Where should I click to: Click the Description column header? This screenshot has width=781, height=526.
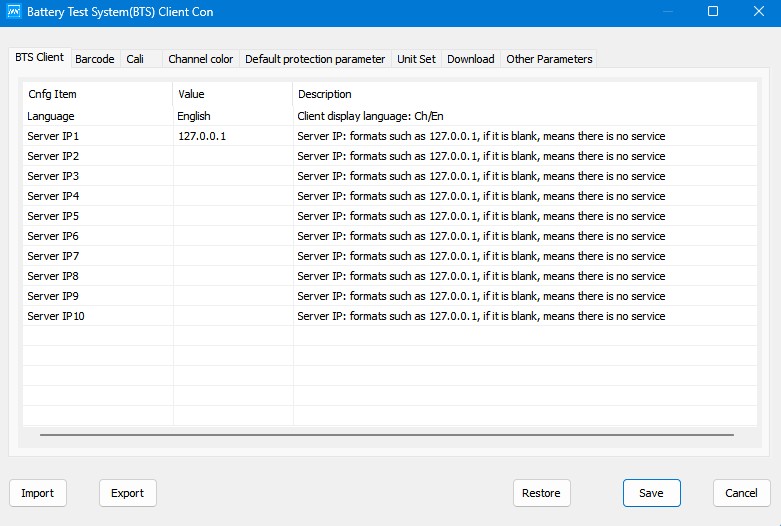pos(525,94)
